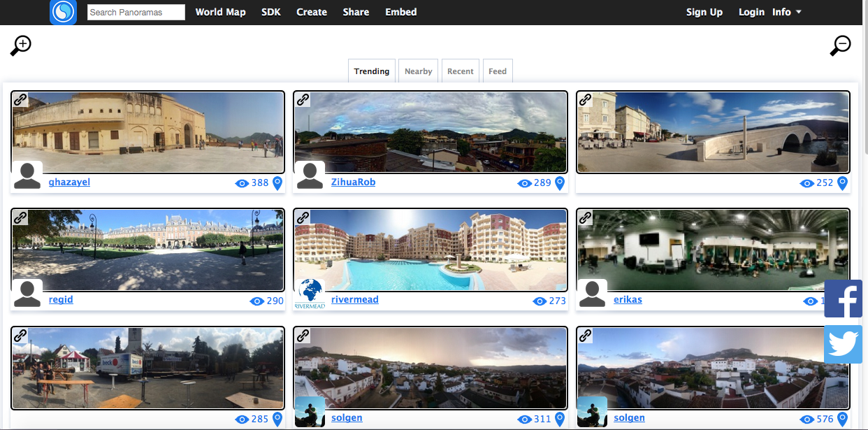Click map pin next to 252 views

tap(842, 183)
